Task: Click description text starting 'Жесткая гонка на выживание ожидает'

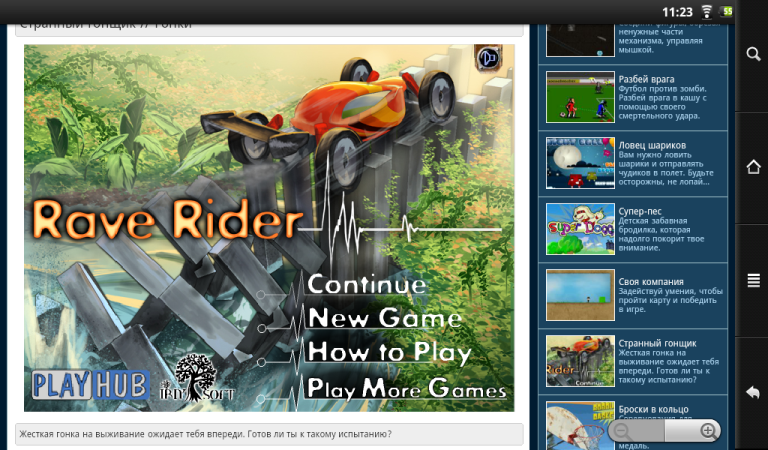Action: (x=205, y=434)
